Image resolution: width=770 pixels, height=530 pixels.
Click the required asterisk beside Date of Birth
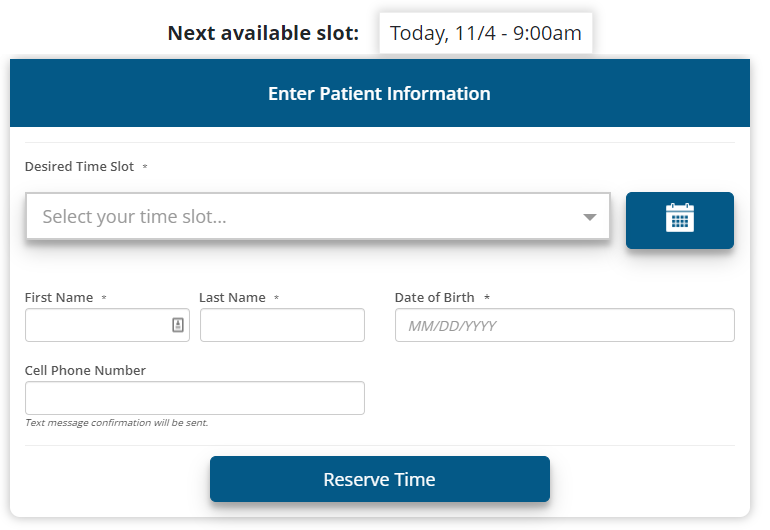pyautogui.click(x=487, y=298)
